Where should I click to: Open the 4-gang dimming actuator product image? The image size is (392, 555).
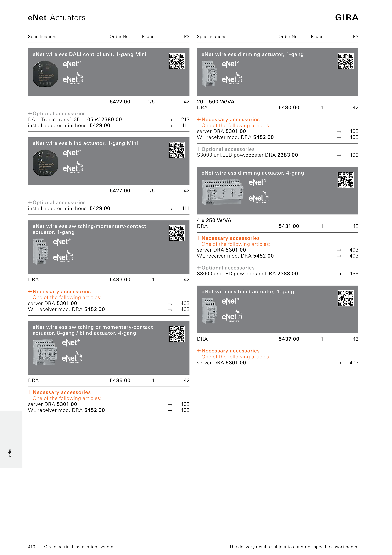(222, 192)
